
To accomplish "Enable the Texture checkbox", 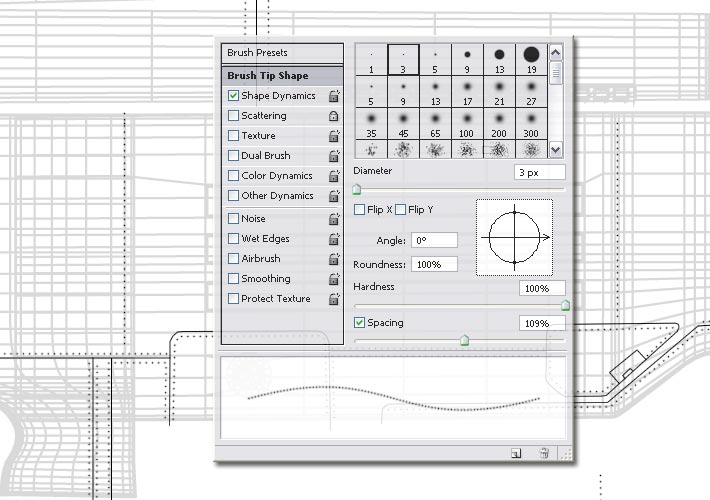I will (233, 135).
